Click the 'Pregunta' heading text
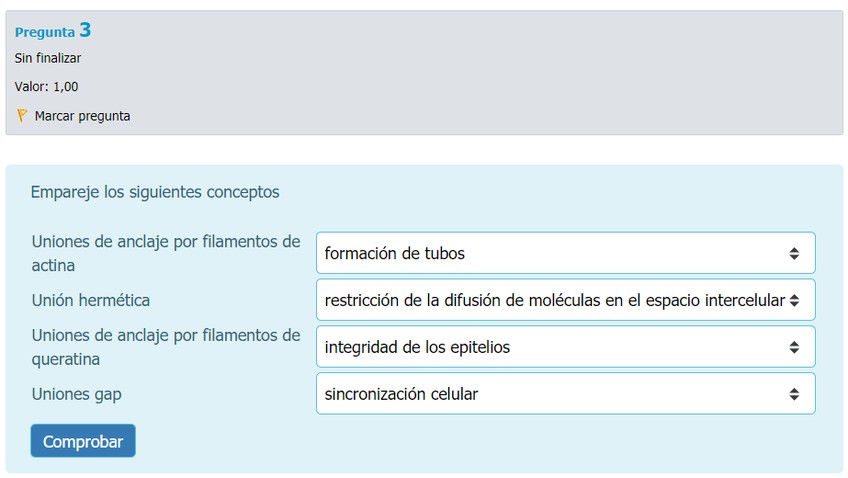 [44, 32]
